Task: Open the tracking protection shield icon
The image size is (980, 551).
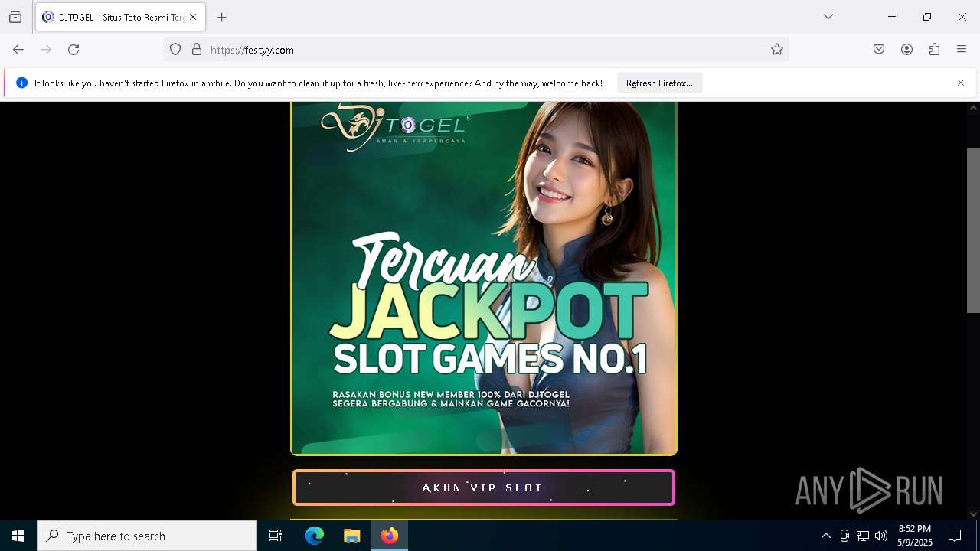Action: tap(175, 50)
